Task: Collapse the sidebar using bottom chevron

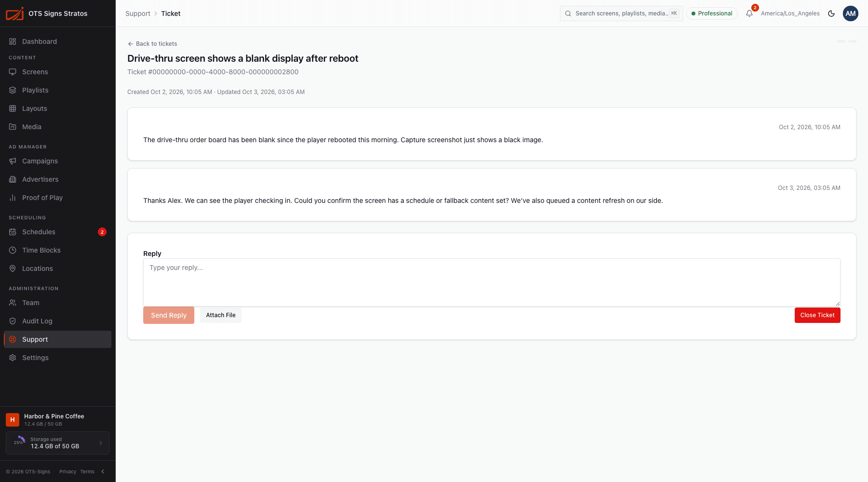Action: [x=103, y=471]
